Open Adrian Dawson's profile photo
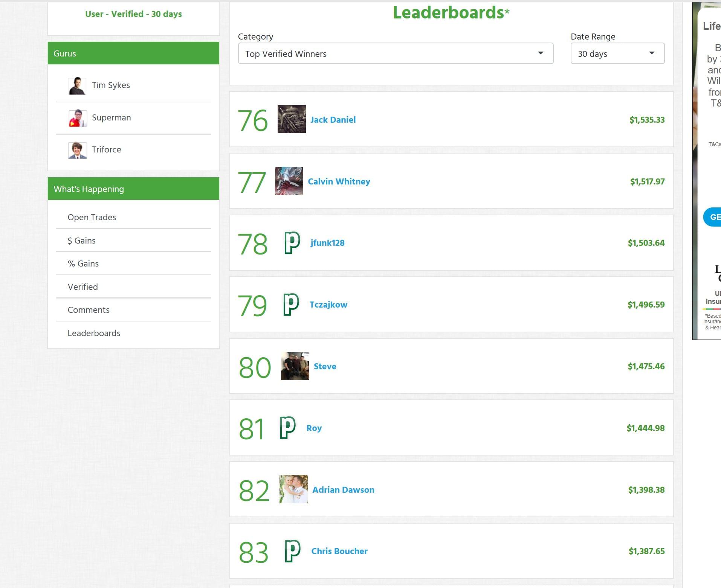 [x=293, y=489]
